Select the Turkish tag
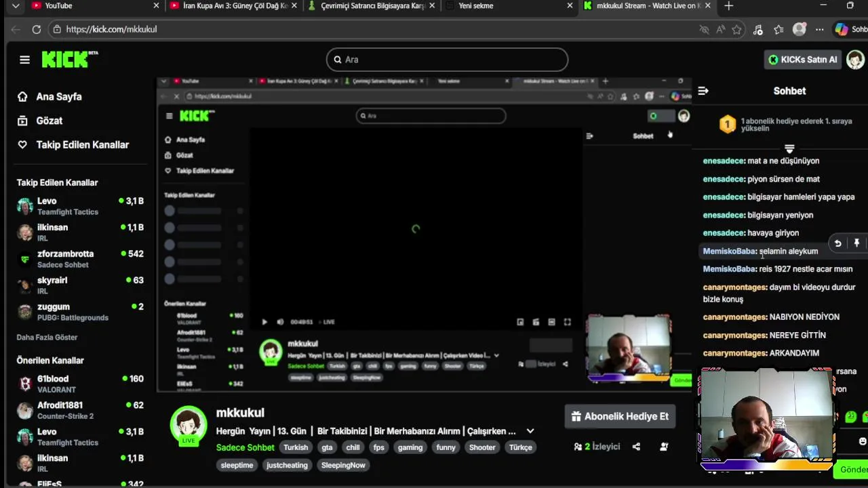The height and width of the screenshot is (488, 868). [296, 447]
